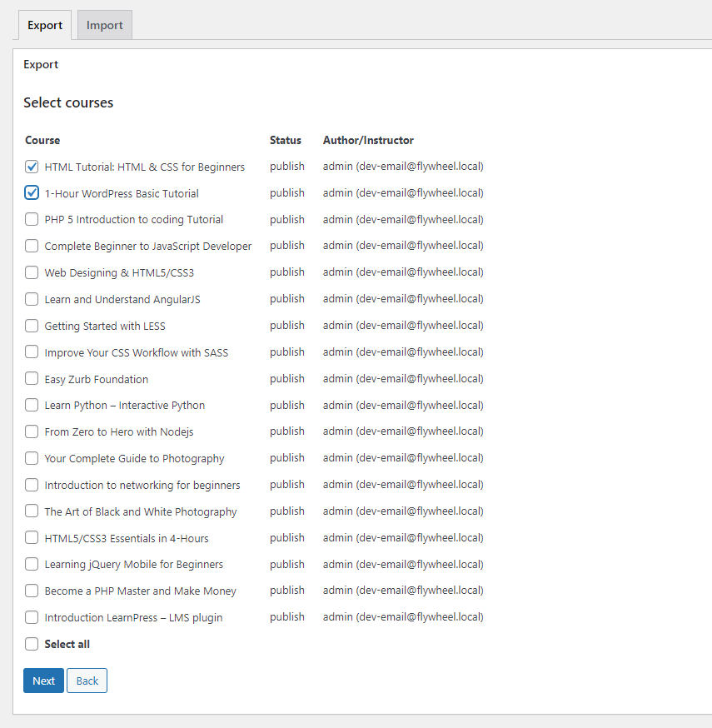The image size is (712, 728).
Task: Click the 'Select courses' heading
Action: click(68, 102)
